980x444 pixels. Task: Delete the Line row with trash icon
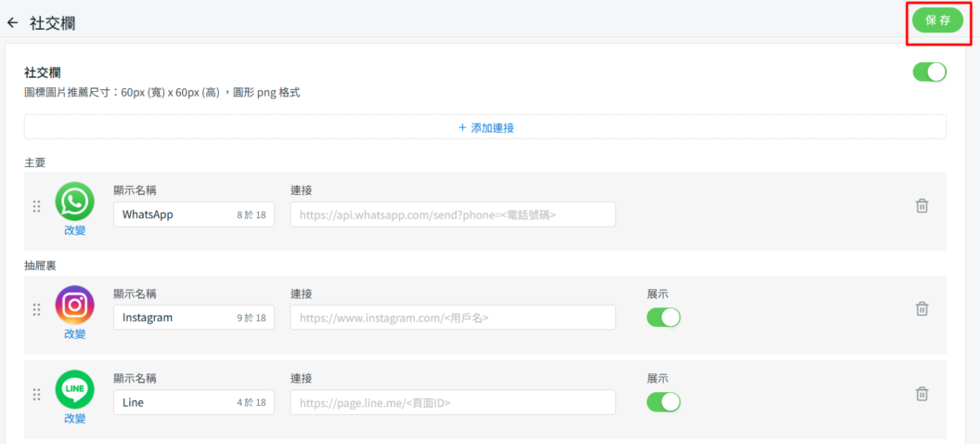922,394
